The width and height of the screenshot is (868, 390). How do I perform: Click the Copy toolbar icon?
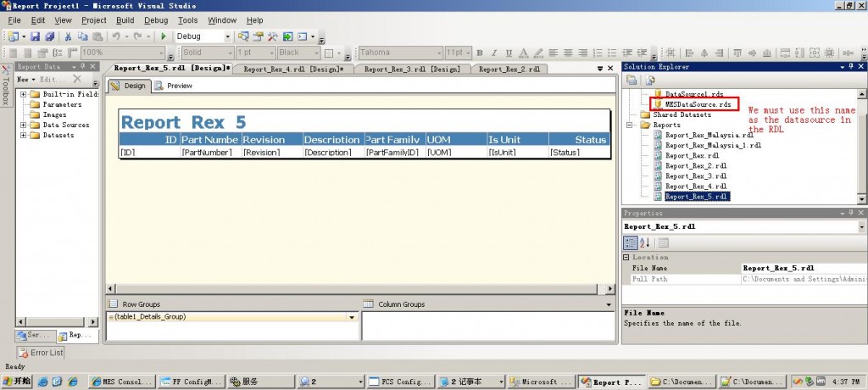(x=82, y=36)
